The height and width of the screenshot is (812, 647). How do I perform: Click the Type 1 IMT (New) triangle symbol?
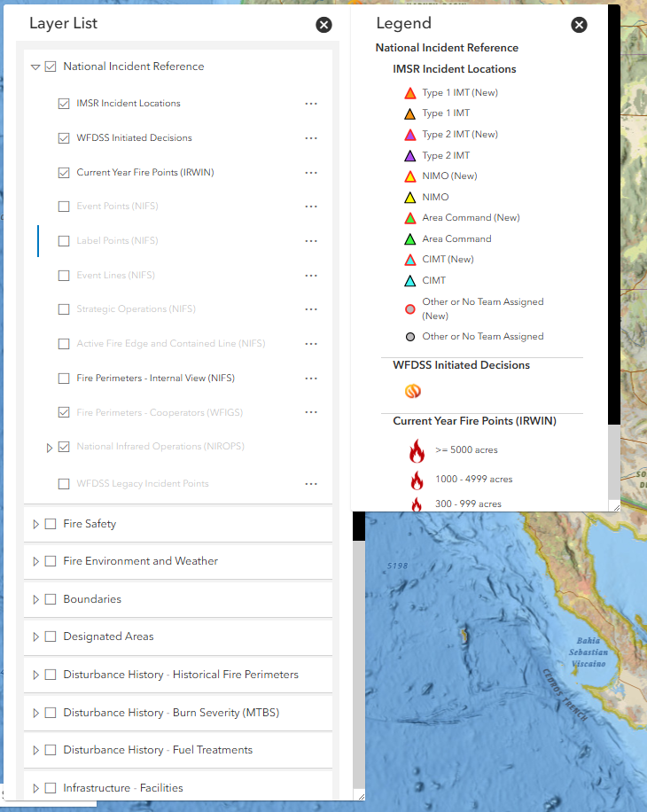click(x=410, y=93)
